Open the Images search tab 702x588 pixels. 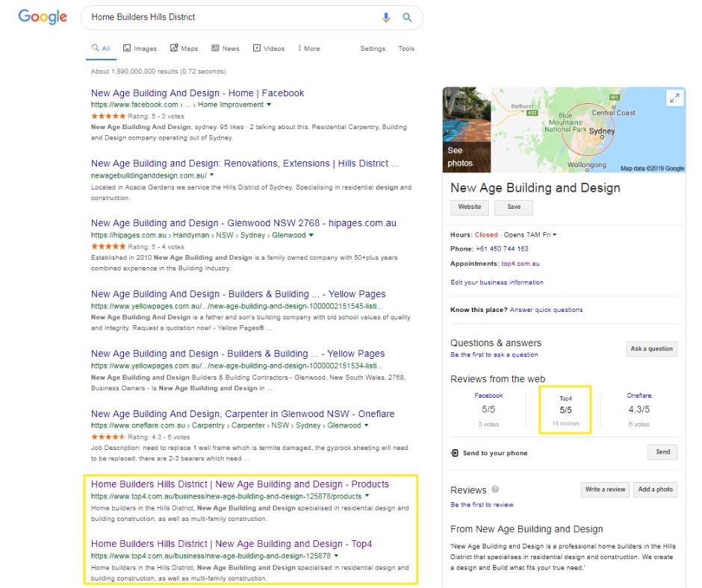tap(140, 49)
